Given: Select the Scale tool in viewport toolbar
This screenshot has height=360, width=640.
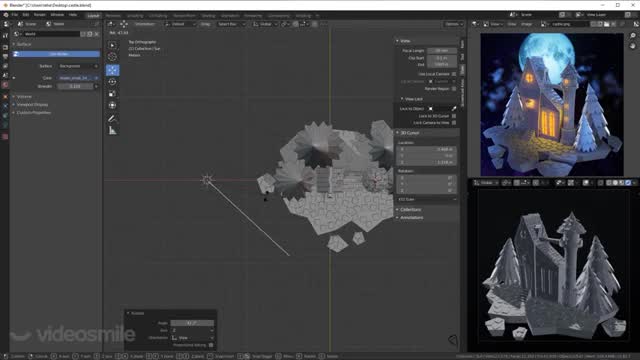Looking at the screenshot, I should click(x=113, y=93).
